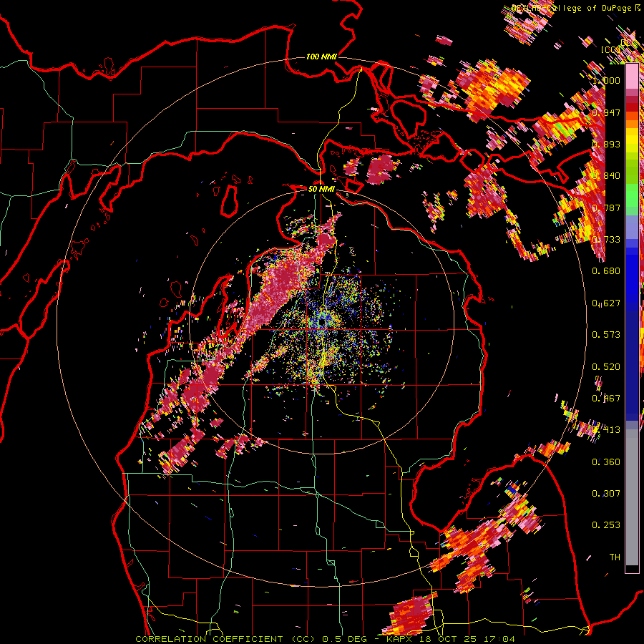Click the TH label on the legend

pos(615,557)
